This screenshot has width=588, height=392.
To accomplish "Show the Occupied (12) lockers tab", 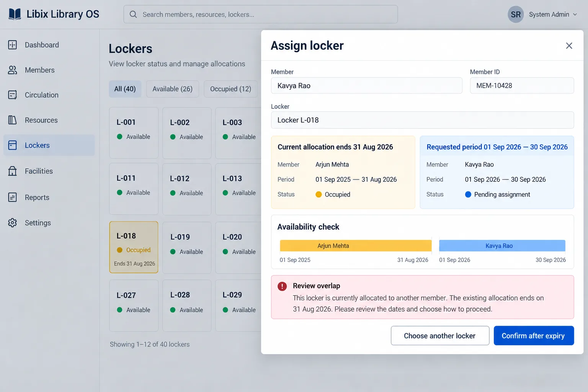I will coord(231,89).
